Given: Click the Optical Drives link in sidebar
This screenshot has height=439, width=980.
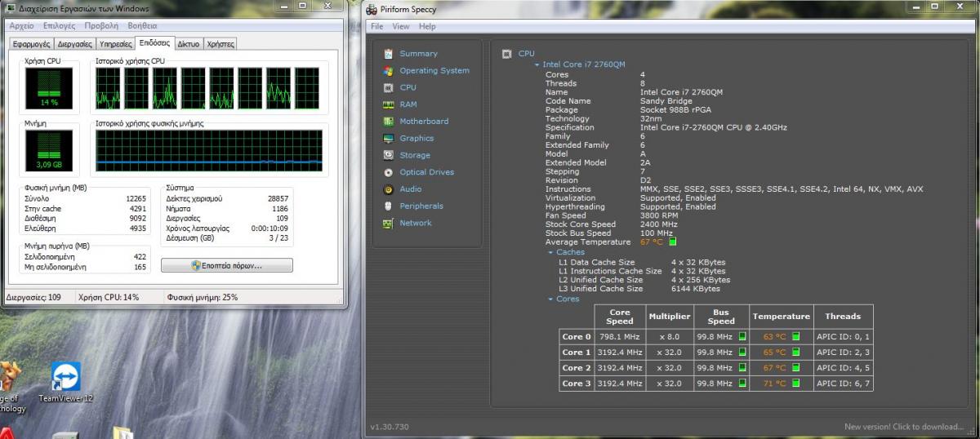Looking at the screenshot, I should pos(426,172).
